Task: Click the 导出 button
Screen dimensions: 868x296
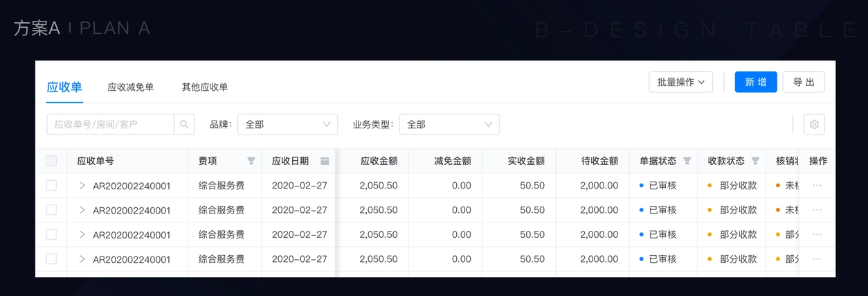Action: (x=803, y=82)
